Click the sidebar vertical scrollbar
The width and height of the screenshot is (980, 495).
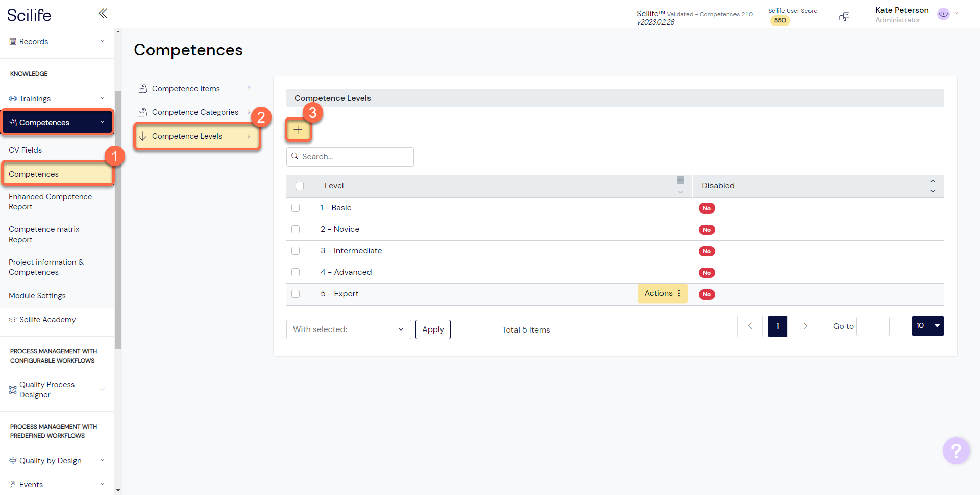118,220
